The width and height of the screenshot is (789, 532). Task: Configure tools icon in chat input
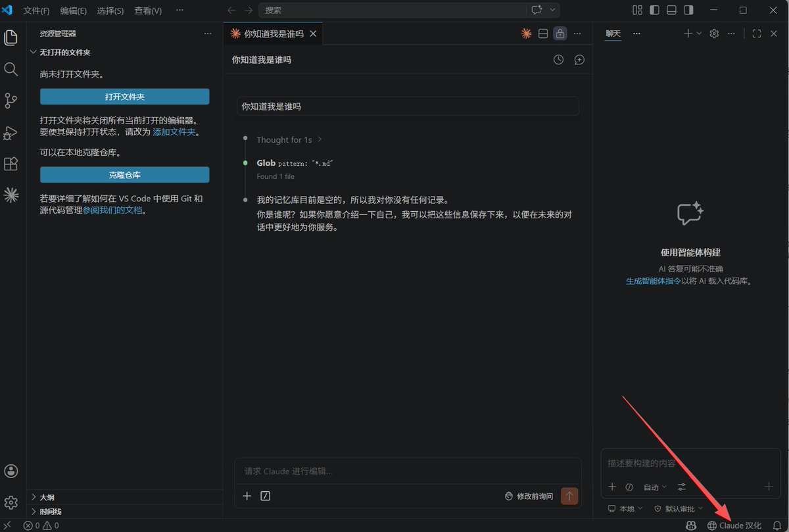[x=682, y=487]
